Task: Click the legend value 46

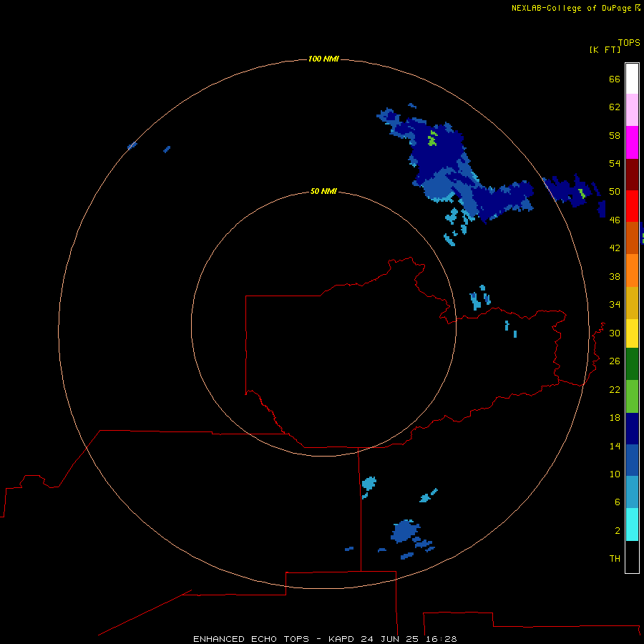Action: (x=615, y=220)
